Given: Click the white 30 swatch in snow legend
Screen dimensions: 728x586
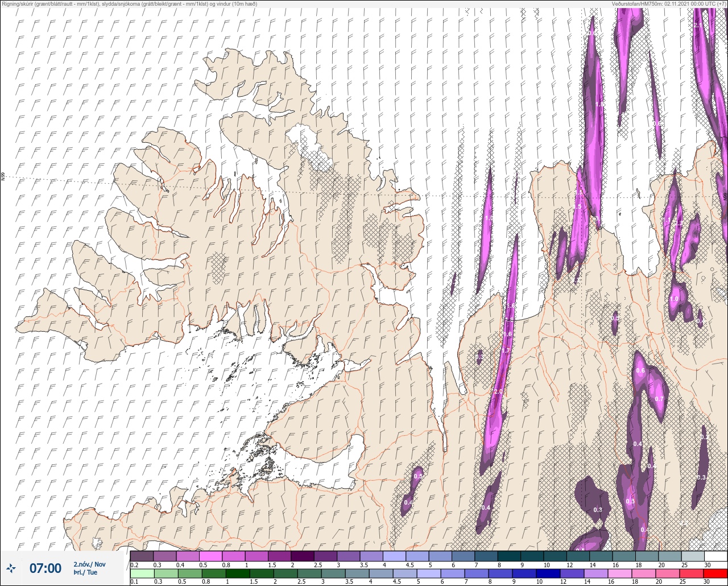Looking at the screenshot, I should [x=715, y=556].
